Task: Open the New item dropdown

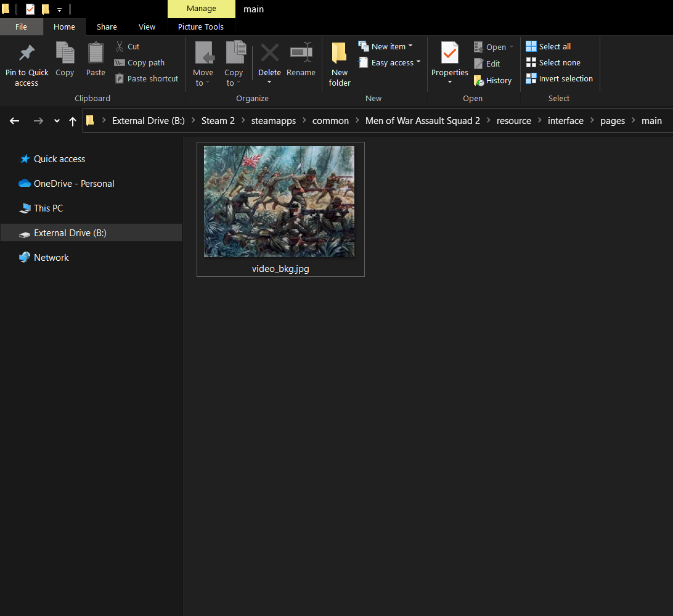Action: point(385,46)
